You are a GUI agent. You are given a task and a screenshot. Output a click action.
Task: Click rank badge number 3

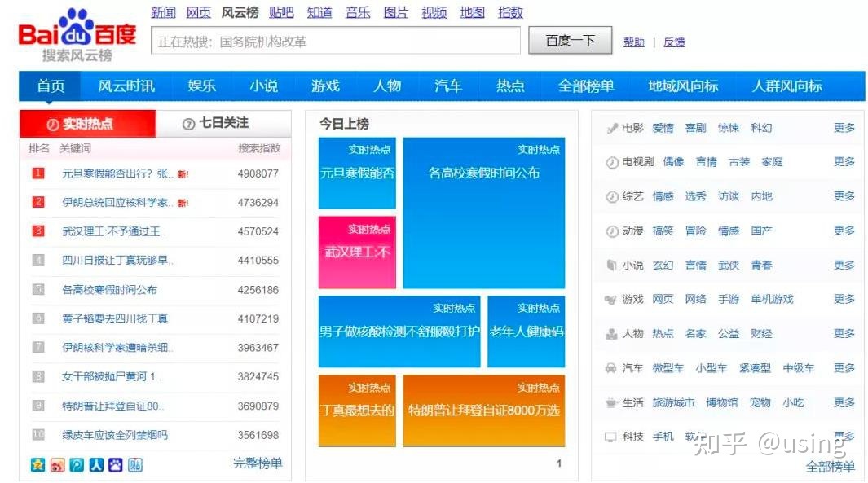point(38,231)
